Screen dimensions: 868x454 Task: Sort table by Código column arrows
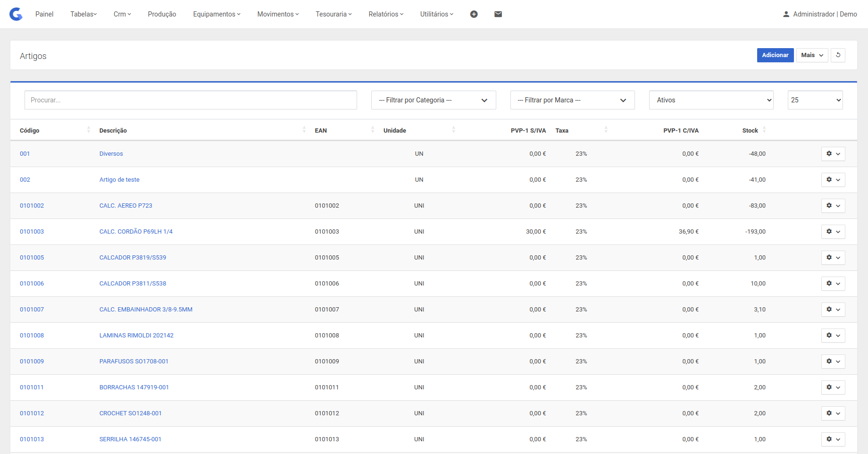click(x=89, y=130)
